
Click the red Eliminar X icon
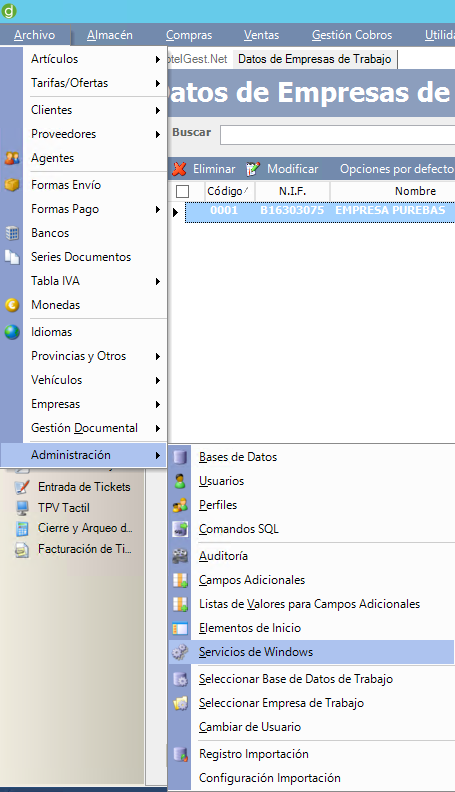[x=179, y=169]
